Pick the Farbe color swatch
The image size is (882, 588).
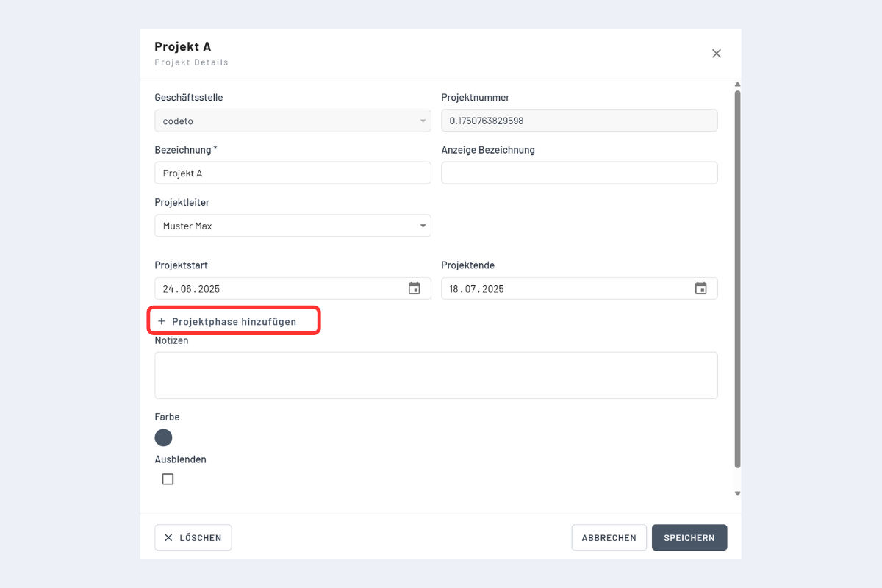click(163, 438)
